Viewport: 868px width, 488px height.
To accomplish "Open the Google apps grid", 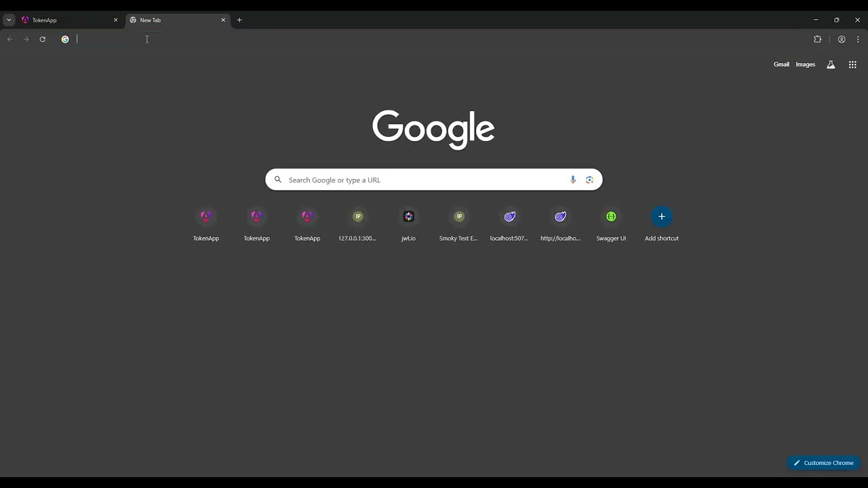I will (x=852, y=64).
